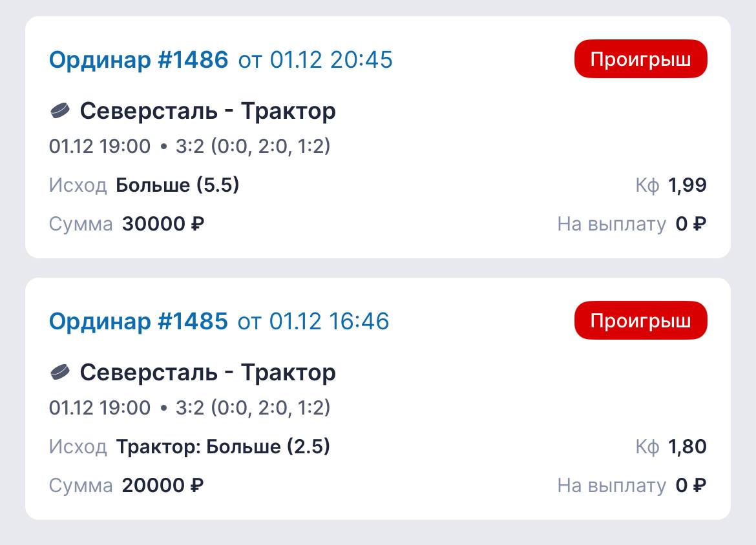Click the stake amount 30000 ₽
756x545 pixels.
(163, 225)
